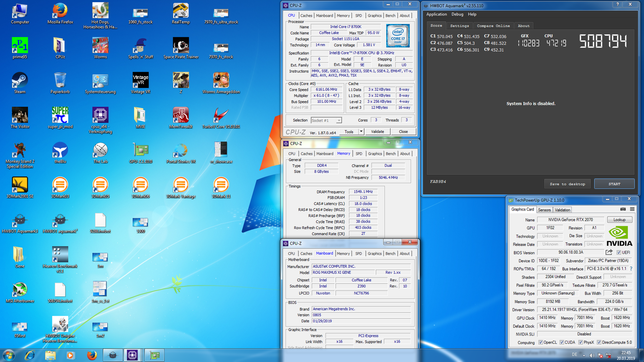Open the Steam desktop icon
The height and width of the screenshot is (362, 644).
pos(20,83)
